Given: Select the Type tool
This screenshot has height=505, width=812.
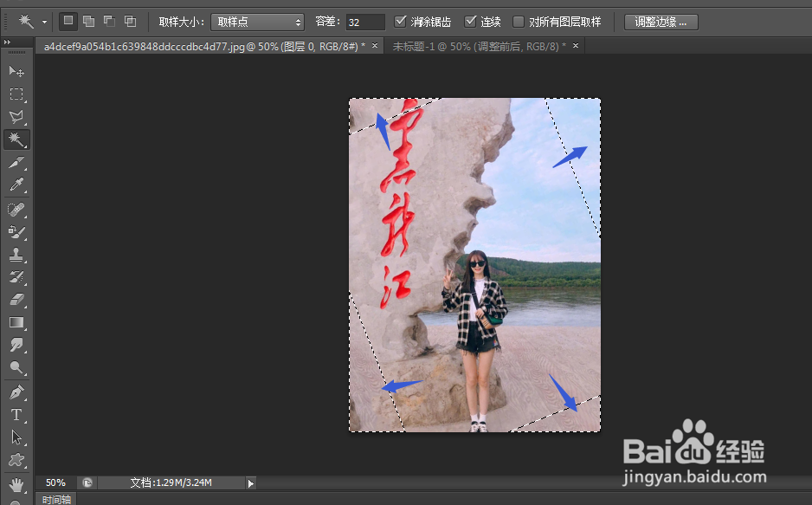Looking at the screenshot, I should click(16, 414).
